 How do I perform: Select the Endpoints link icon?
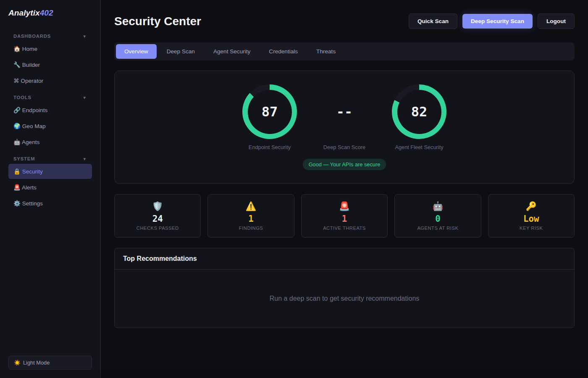point(17,110)
